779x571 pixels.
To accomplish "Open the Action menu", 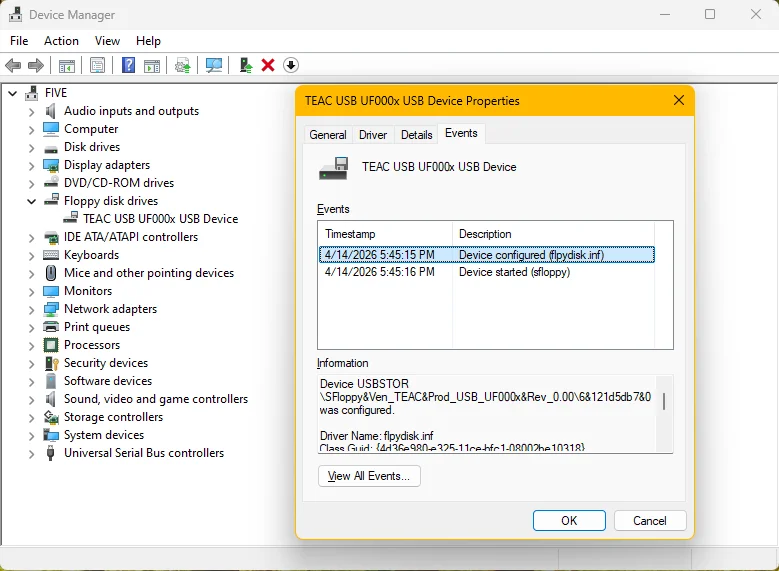I will point(61,41).
